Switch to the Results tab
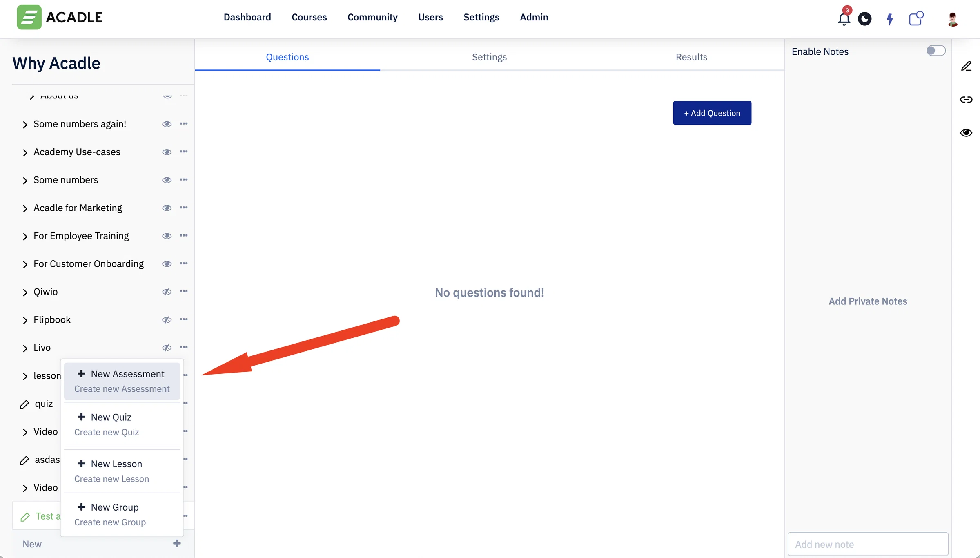 click(x=691, y=57)
